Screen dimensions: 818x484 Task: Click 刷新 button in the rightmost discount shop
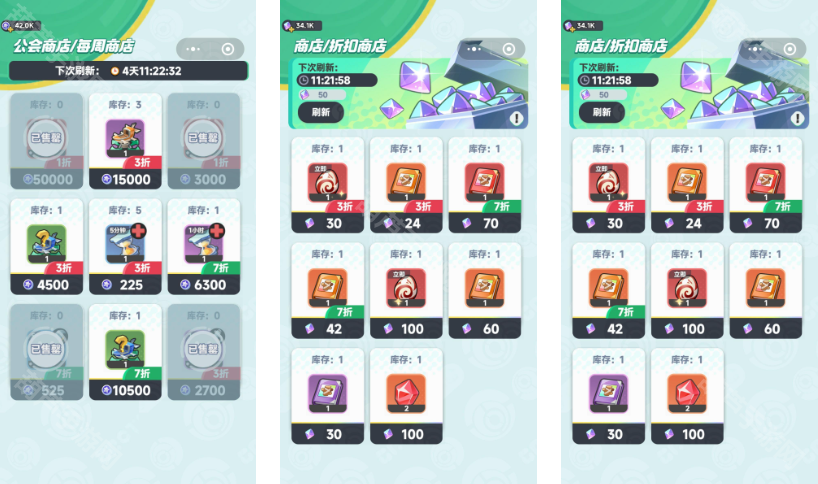[602, 112]
